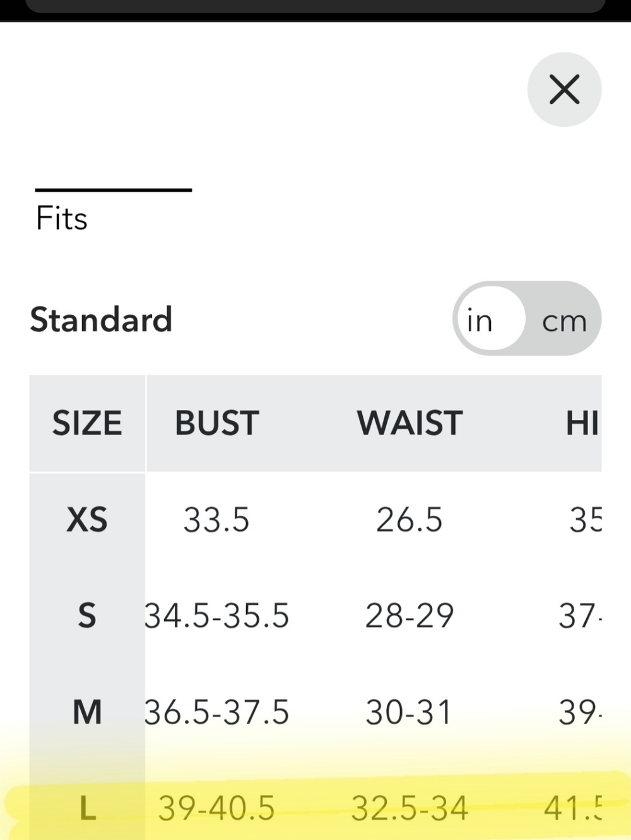This screenshot has height=840, width=631.
Task: Click XS waist value 26.5
Action: click(410, 520)
